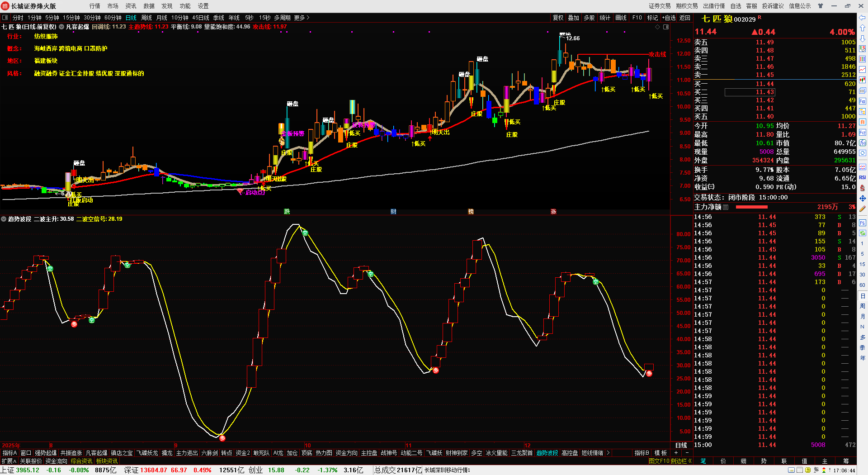Switch chart period to 季线

[x=219, y=18]
